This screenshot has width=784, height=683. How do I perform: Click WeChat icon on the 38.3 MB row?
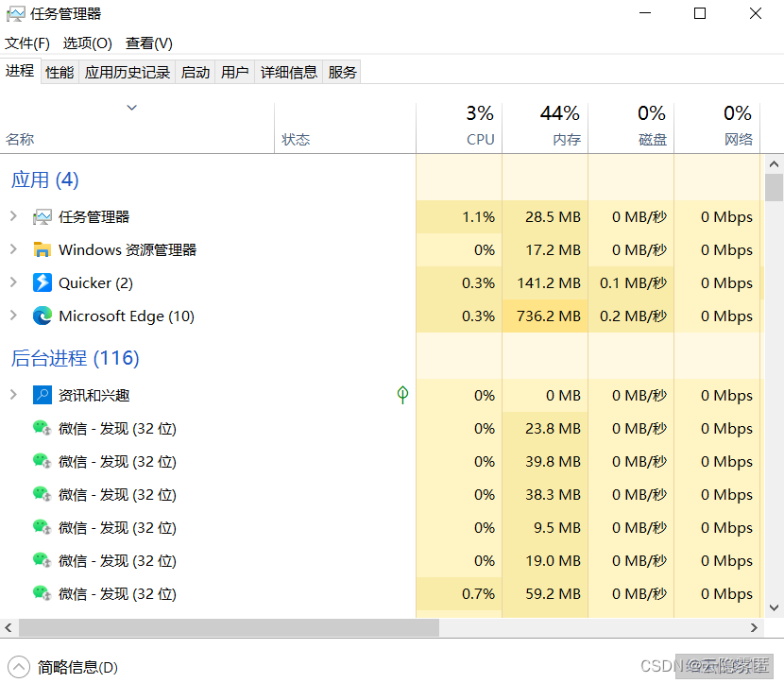(42, 494)
